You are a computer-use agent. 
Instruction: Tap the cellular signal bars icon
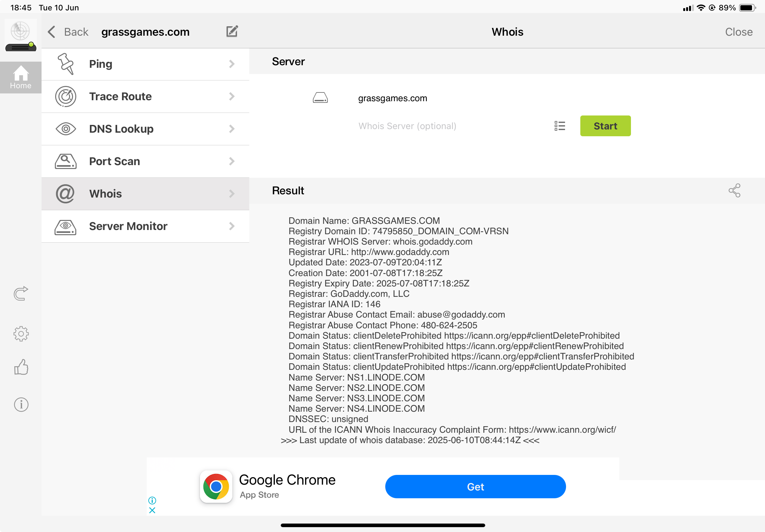(x=688, y=8)
